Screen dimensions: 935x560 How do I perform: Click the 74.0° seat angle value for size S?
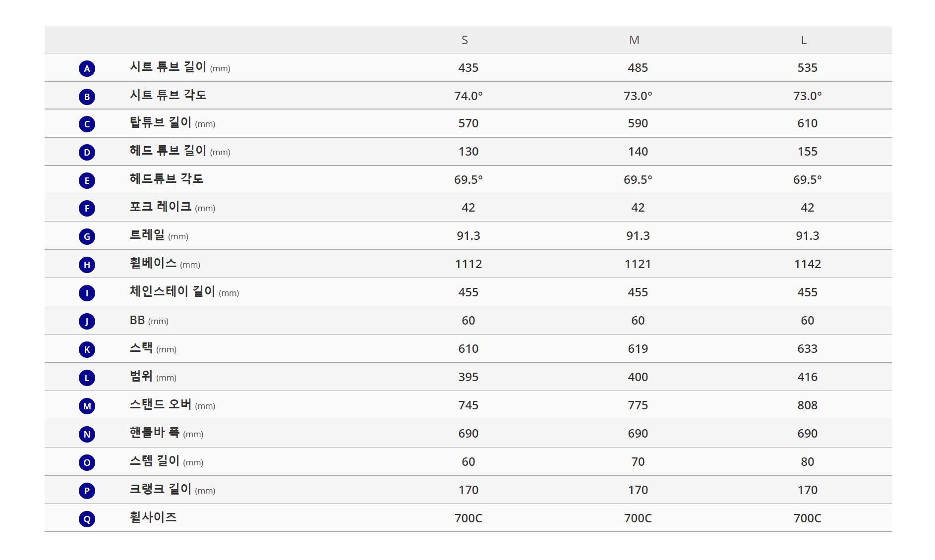click(468, 96)
